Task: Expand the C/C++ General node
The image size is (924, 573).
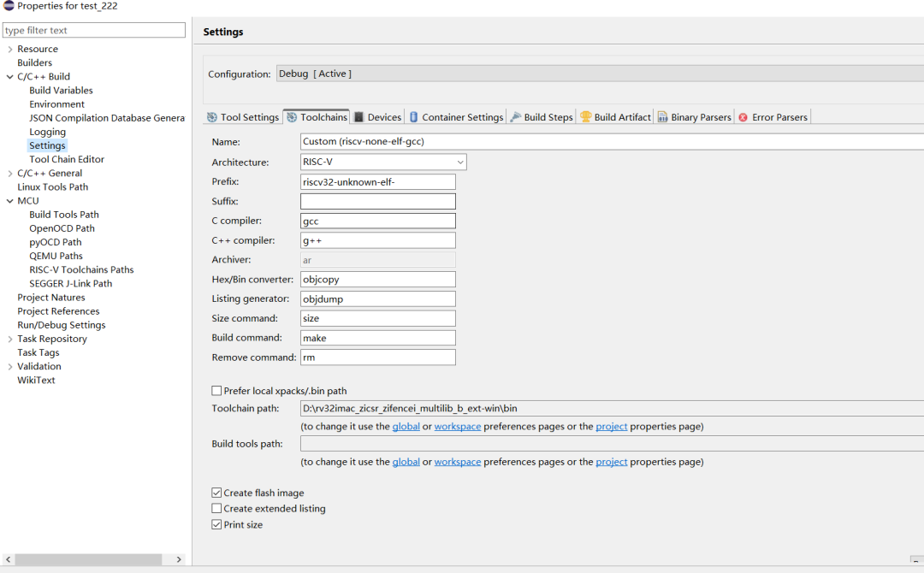Action: pyautogui.click(x=10, y=173)
